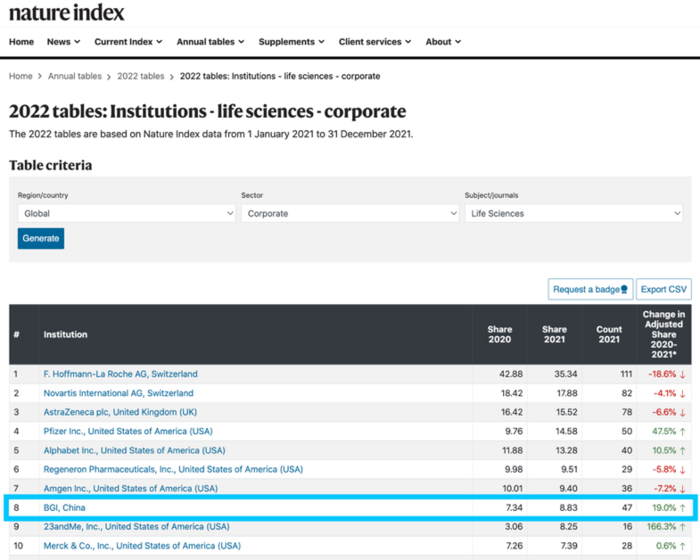Click the Share 2020 column header
Viewport: 700px width, 560px height.
pyautogui.click(x=500, y=334)
